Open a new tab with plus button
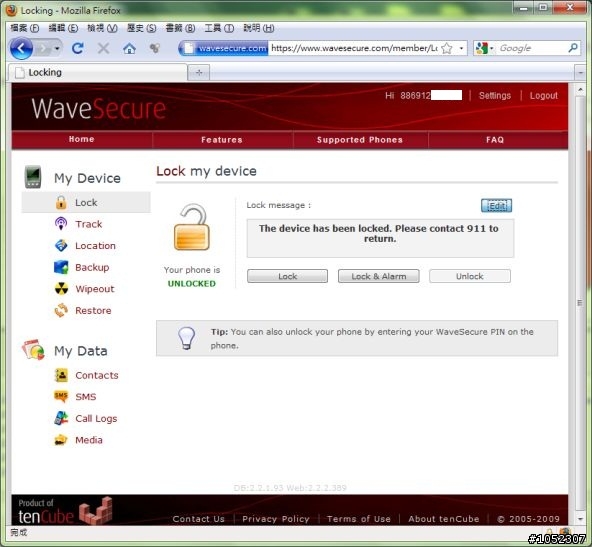 click(x=199, y=72)
